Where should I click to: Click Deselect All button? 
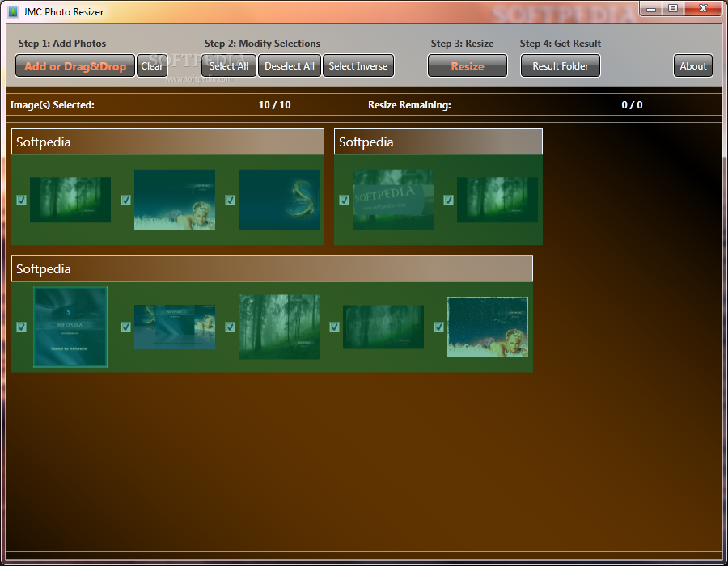coord(290,65)
